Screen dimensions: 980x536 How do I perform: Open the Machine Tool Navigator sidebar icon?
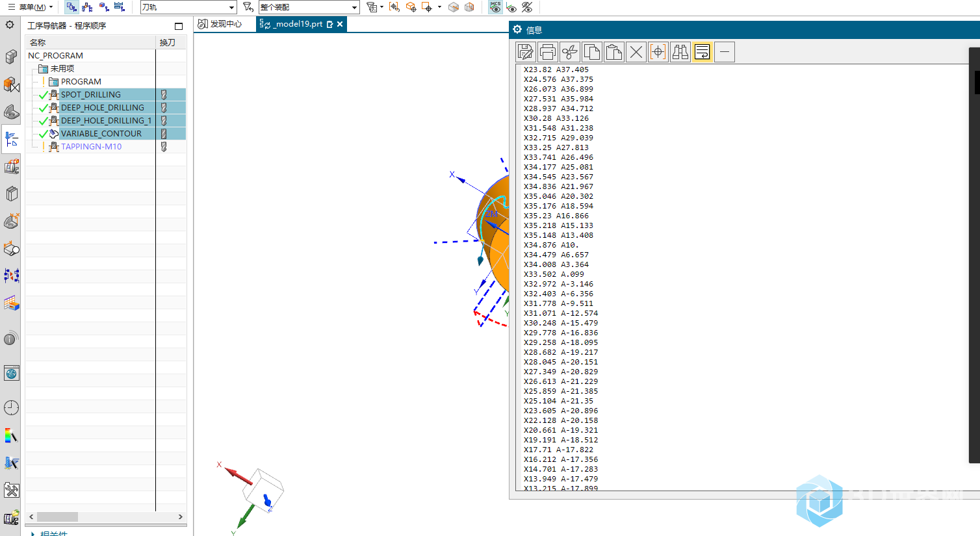click(x=11, y=166)
